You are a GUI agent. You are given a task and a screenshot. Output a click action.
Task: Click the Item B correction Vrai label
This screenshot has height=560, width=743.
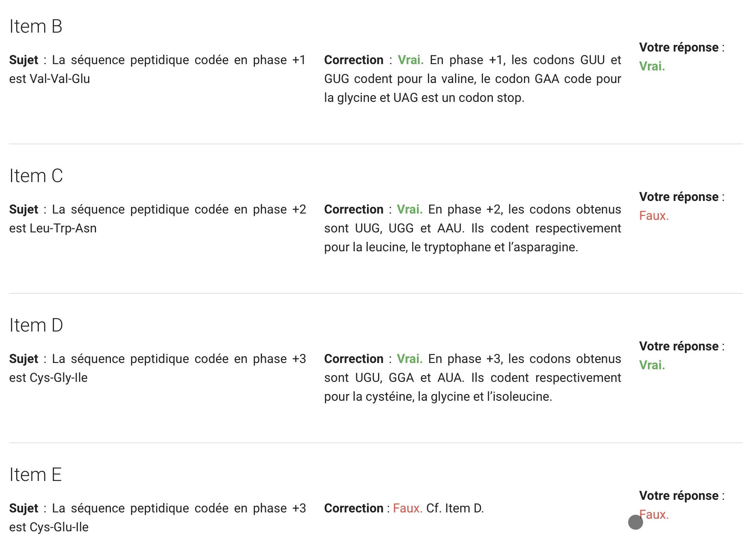tap(410, 60)
